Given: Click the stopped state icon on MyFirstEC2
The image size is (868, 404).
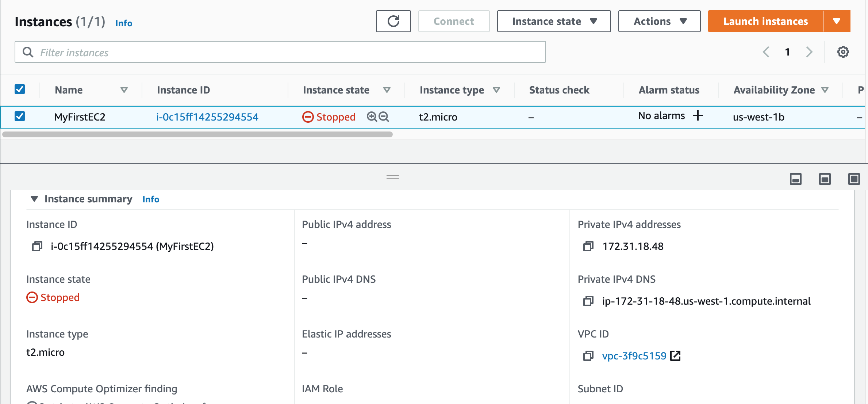Looking at the screenshot, I should tap(307, 117).
